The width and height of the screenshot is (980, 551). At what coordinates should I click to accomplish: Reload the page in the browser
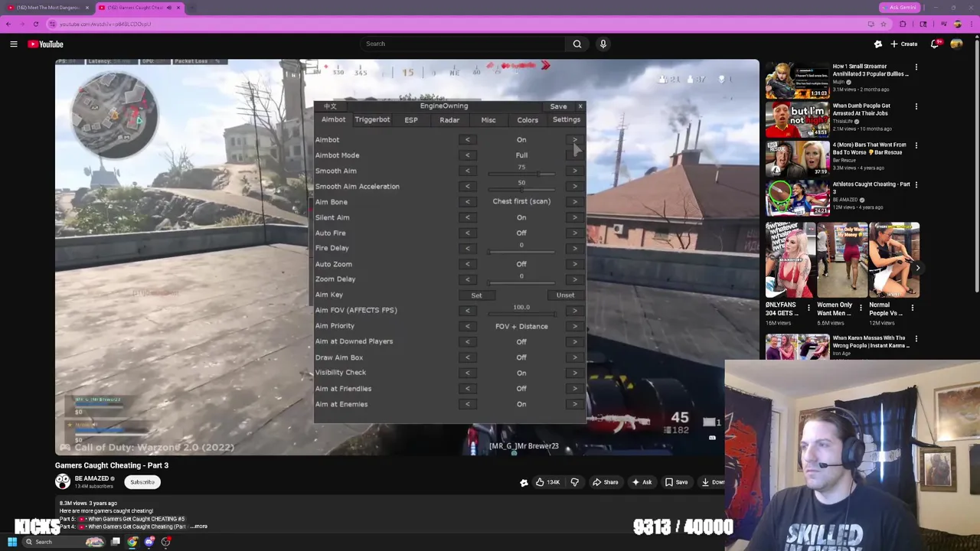point(35,24)
